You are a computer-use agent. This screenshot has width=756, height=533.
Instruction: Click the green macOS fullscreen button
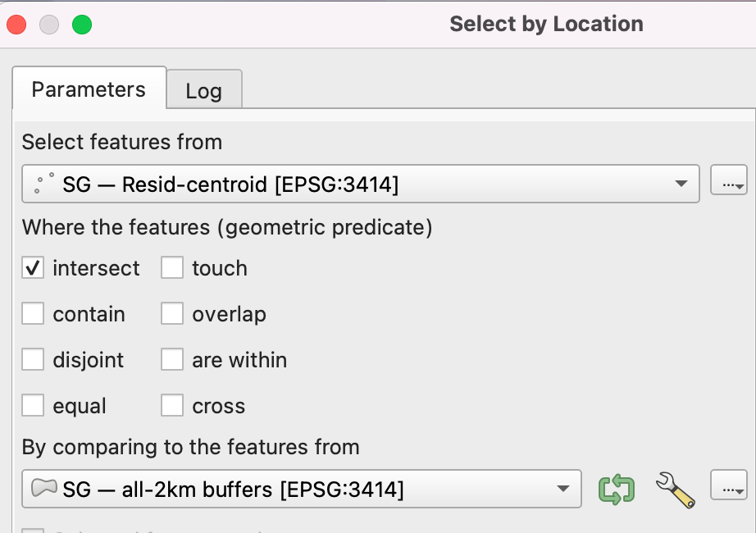click(82, 25)
